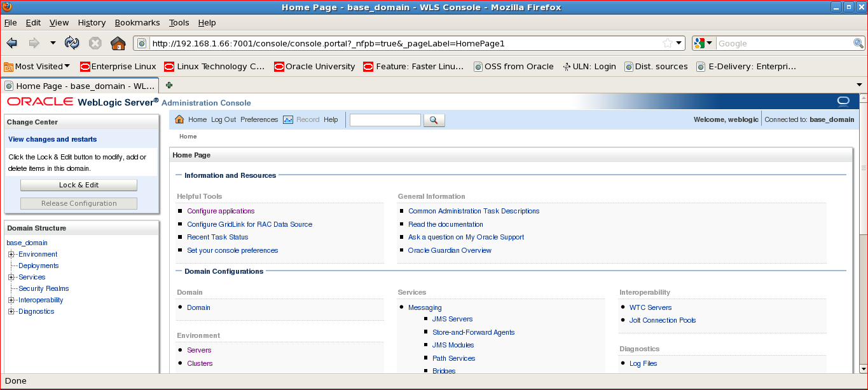Screen dimensions: 868x390
Task: Select Deployments in Domain Structure tree
Action: (x=38, y=266)
